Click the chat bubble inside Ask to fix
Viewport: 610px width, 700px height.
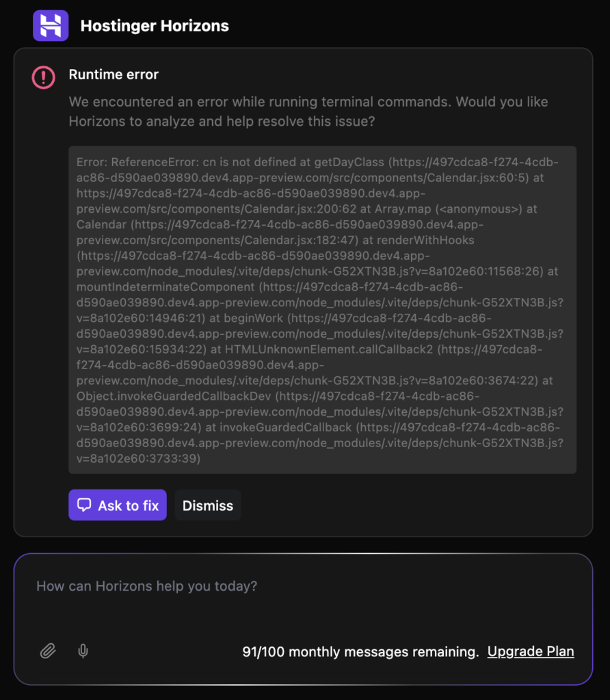pos(85,505)
